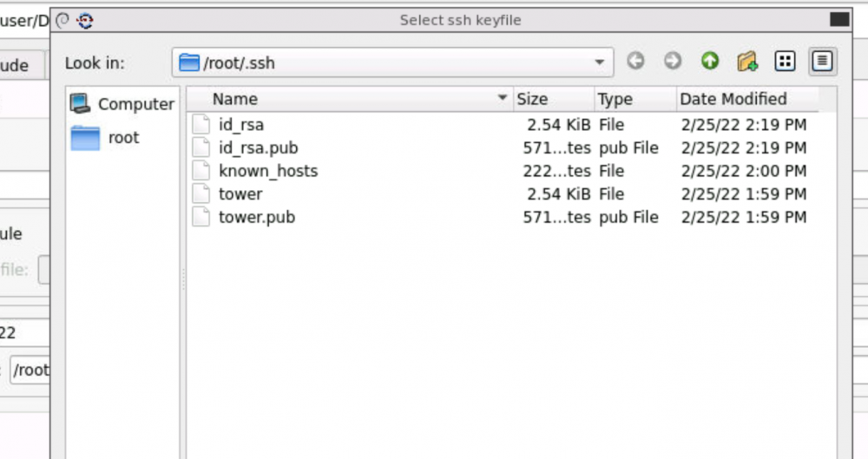Go back using the left arrow icon
Screen dimensions: 868x459
(x=635, y=61)
